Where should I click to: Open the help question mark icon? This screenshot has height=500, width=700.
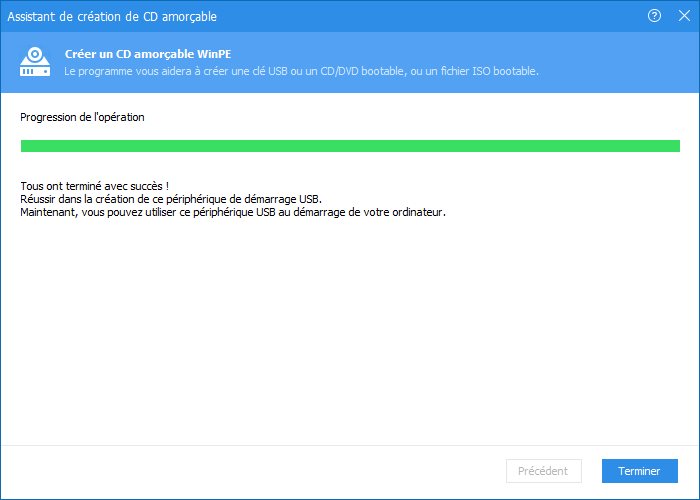click(x=654, y=16)
